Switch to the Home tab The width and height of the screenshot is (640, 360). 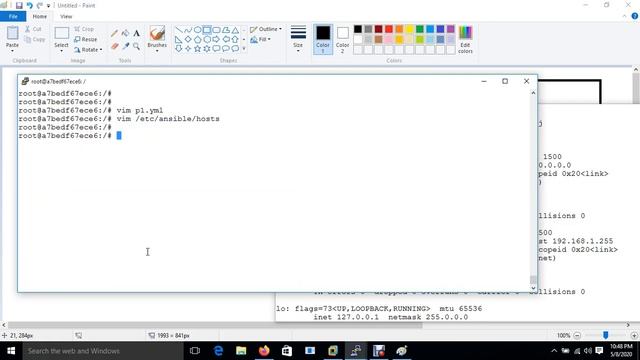(x=40, y=16)
